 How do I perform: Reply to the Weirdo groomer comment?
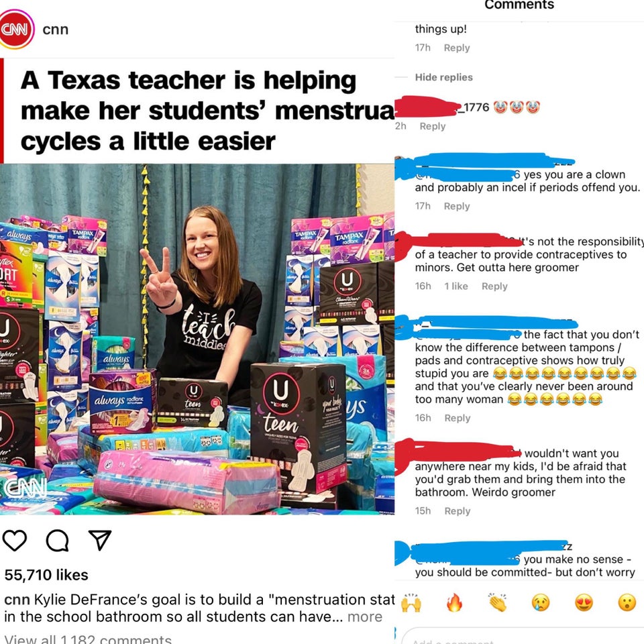pos(458,511)
